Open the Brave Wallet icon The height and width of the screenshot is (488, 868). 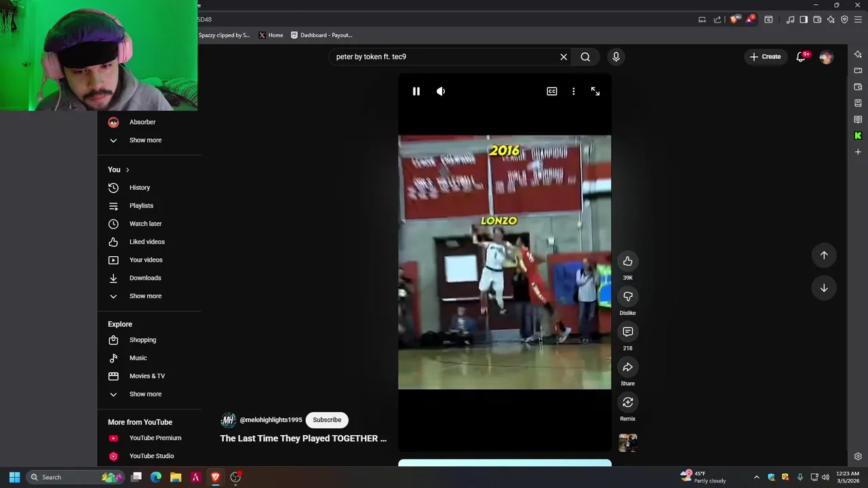coord(817,20)
